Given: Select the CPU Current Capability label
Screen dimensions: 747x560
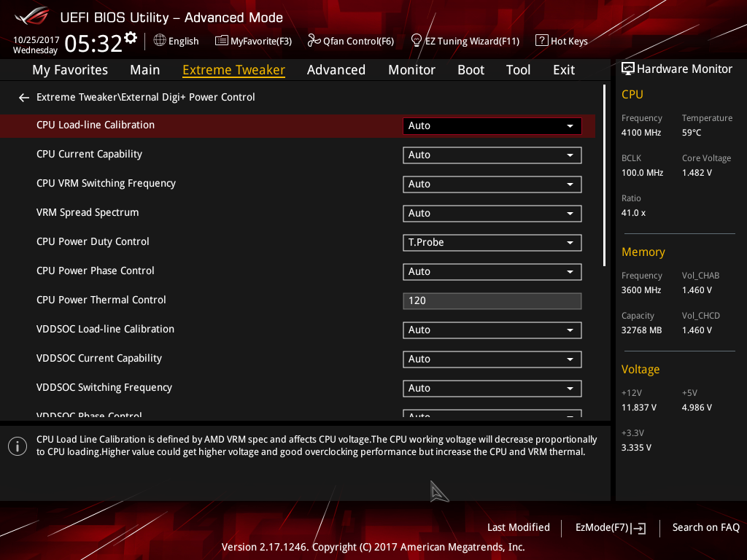Looking at the screenshot, I should coord(89,155).
